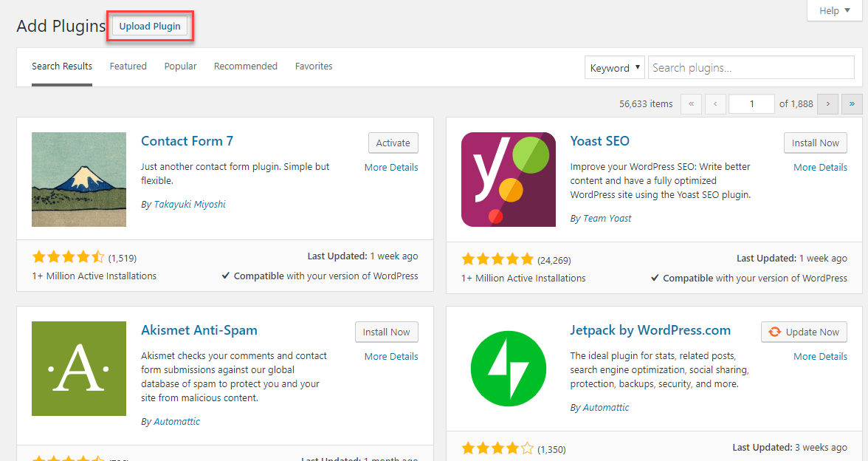The height and width of the screenshot is (461, 868).
Task: Click Contact Form 7 '1+ Million Active Installations'
Action: 94,276
